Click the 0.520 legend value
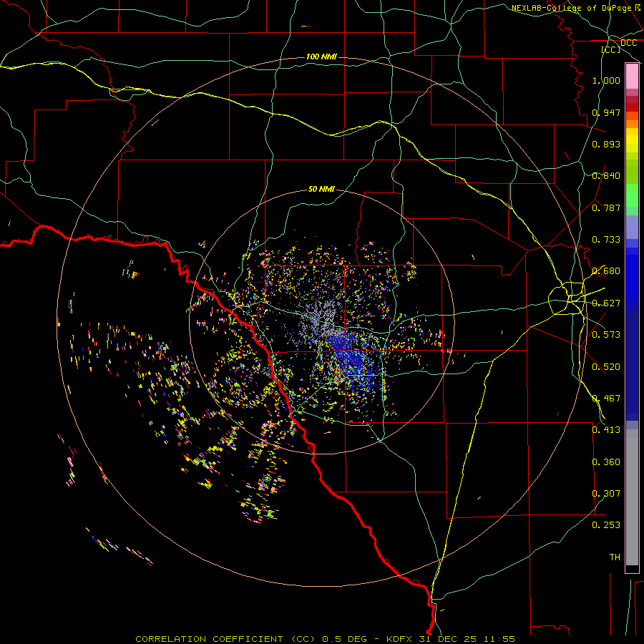This screenshot has width=644, height=644. [x=606, y=367]
